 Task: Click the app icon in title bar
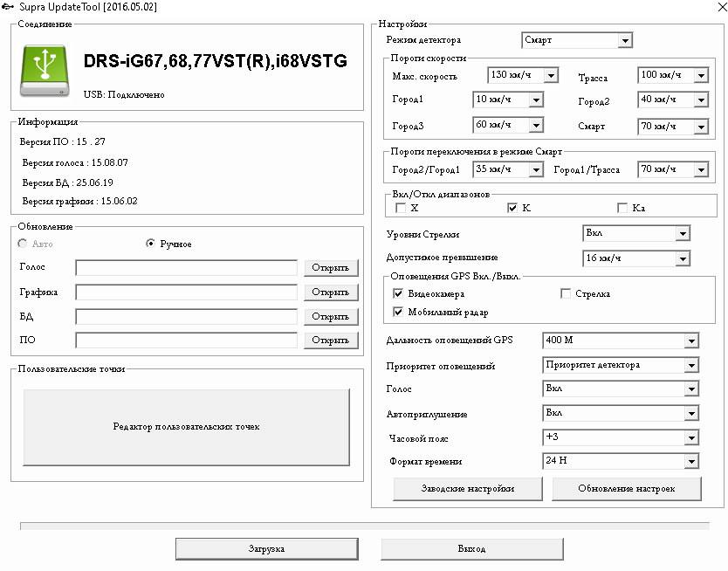(x=9, y=7)
